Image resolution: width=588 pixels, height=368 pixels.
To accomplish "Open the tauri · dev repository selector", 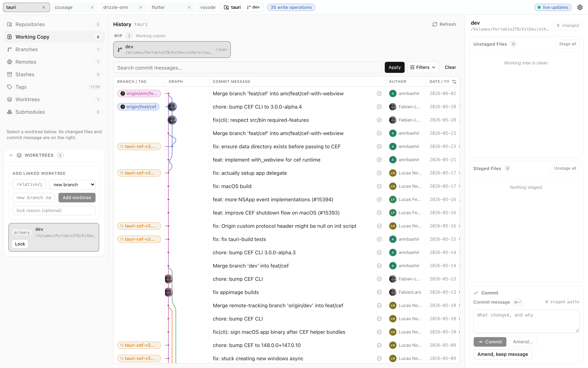I will [241, 7].
